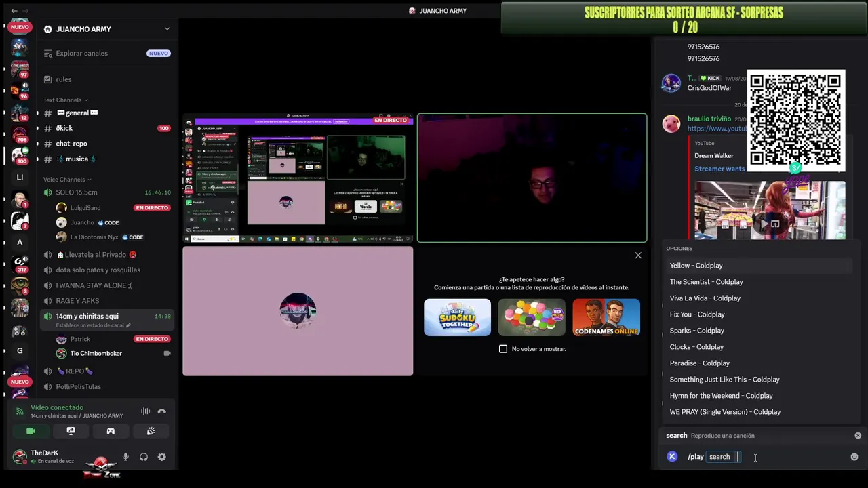
Task: Check No volver a mostrar box
Action: pos(503,349)
